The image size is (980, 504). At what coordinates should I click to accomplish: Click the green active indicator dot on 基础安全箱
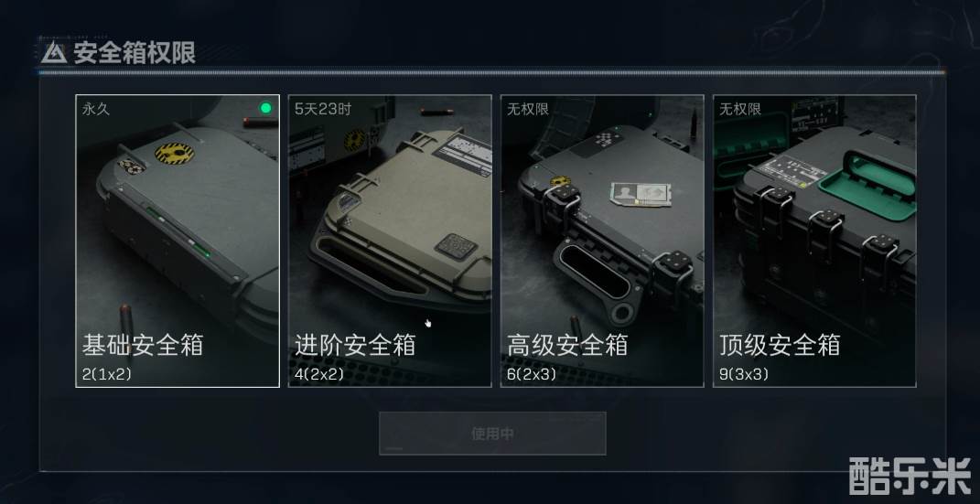(x=265, y=108)
